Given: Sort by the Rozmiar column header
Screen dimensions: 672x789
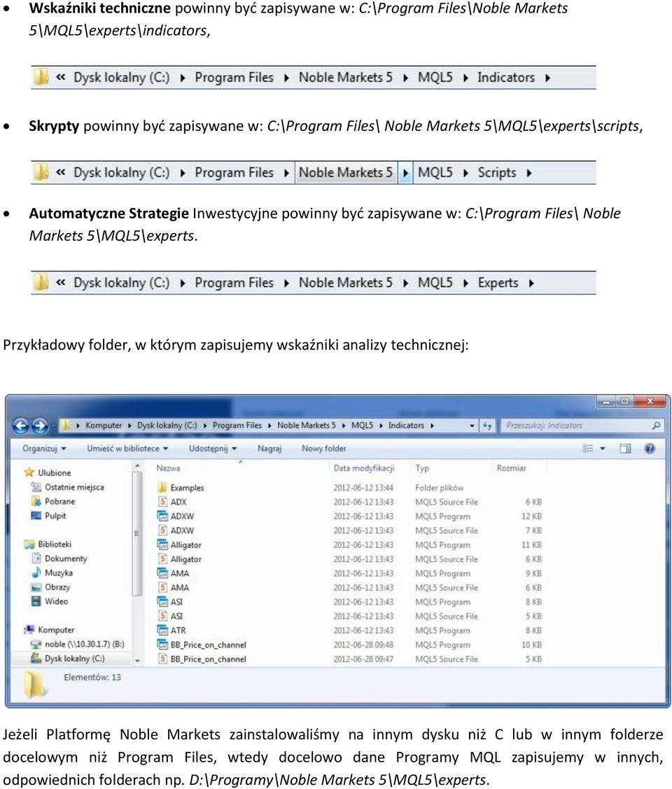Looking at the screenshot, I should point(512,468).
